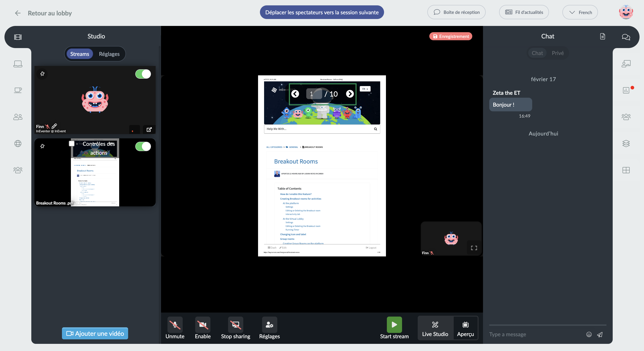Click Déplacer les spectateurs vers la session suivante
644x351 pixels.
tap(322, 12)
